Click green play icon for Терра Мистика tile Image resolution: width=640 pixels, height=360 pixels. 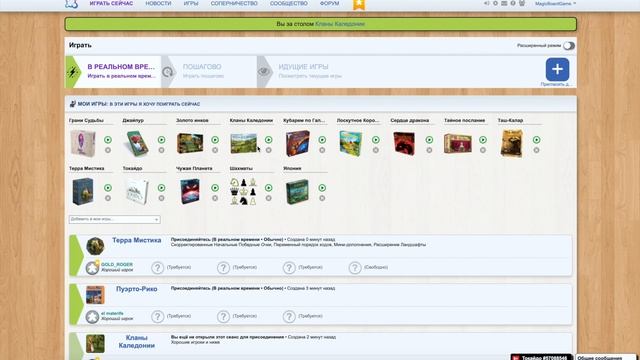[108, 188]
